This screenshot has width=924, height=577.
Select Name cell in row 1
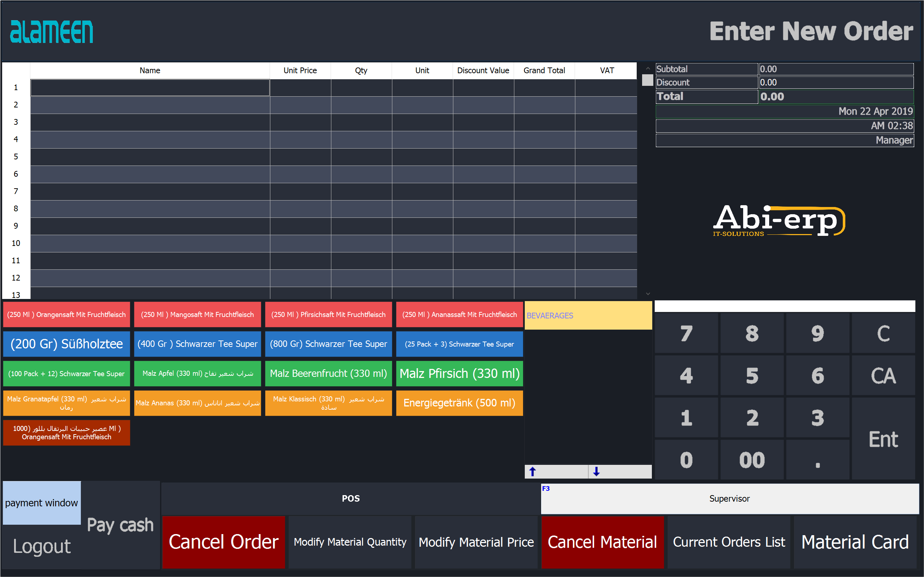150,87
